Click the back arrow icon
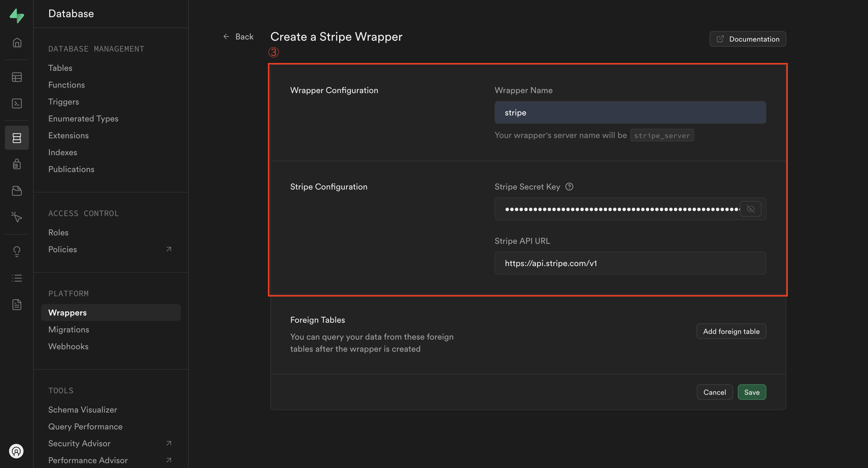Image resolution: width=868 pixels, height=468 pixels. pos(226,36)
